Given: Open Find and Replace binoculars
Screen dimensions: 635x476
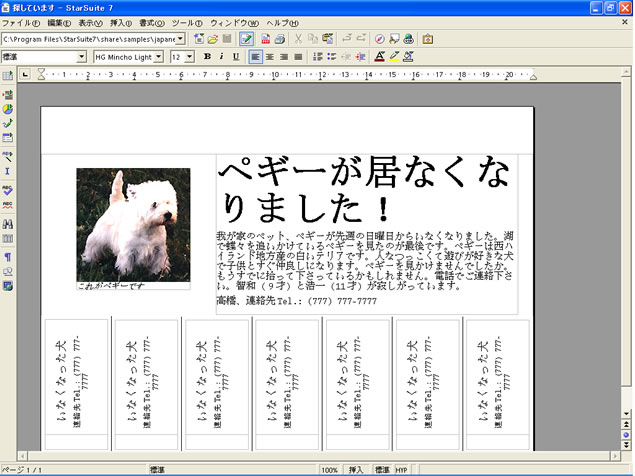Looking at the screenshot, I should click(x=8, y=224).
